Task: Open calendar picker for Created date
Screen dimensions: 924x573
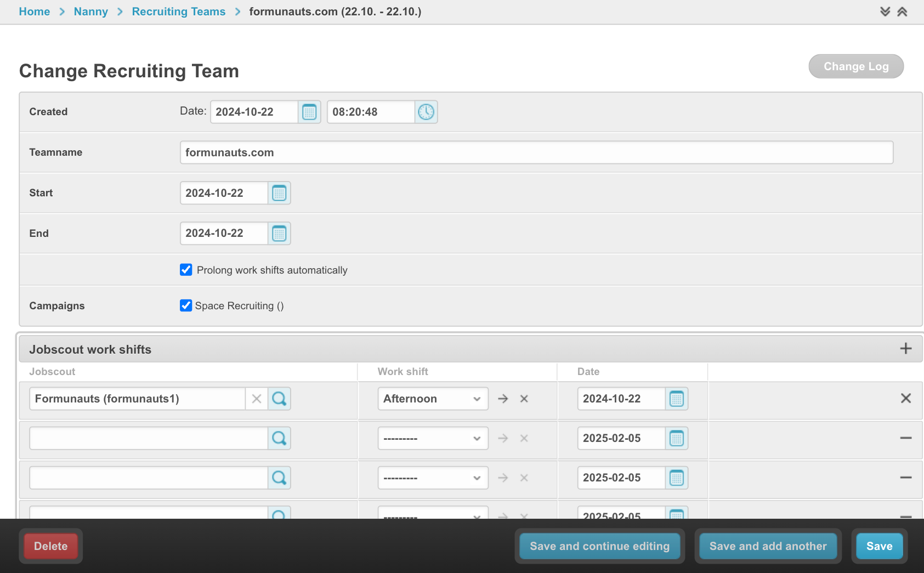Action: tap(309, 112)
